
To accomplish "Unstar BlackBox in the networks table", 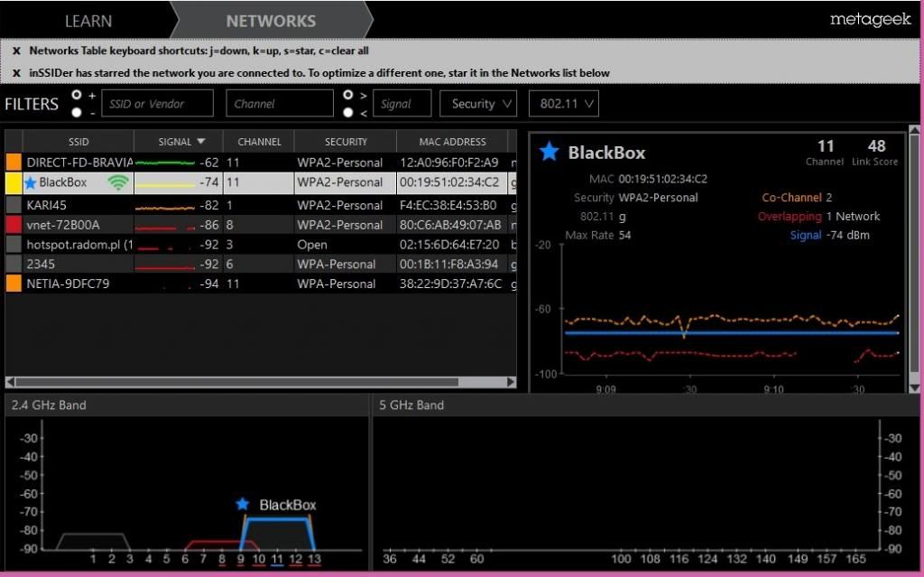I will 31,183.
